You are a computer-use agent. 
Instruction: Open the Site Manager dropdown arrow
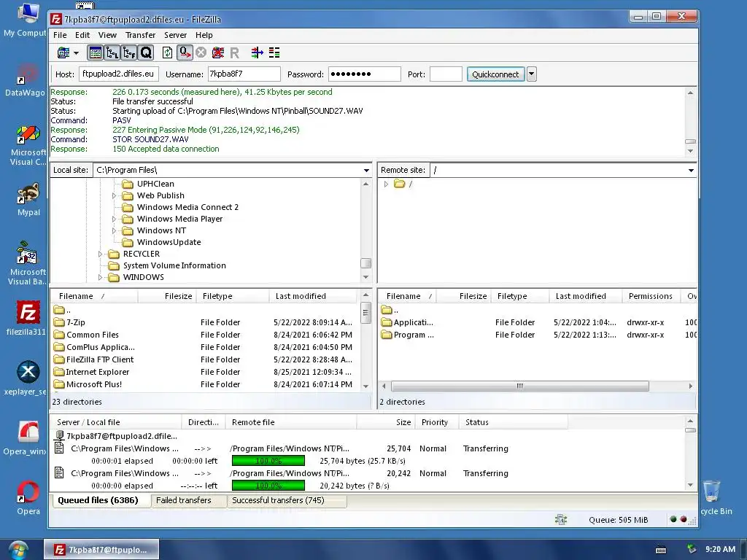tap(76, 52)
